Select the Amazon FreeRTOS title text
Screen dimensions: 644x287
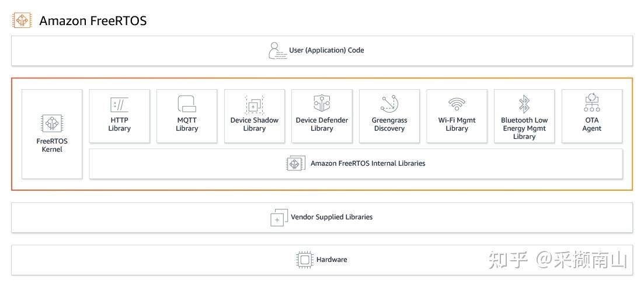coord(93,21)
